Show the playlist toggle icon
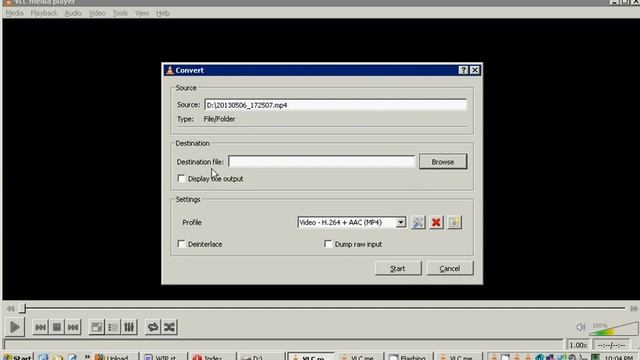This screenshot has width=640, height=360. click(113, 327)
